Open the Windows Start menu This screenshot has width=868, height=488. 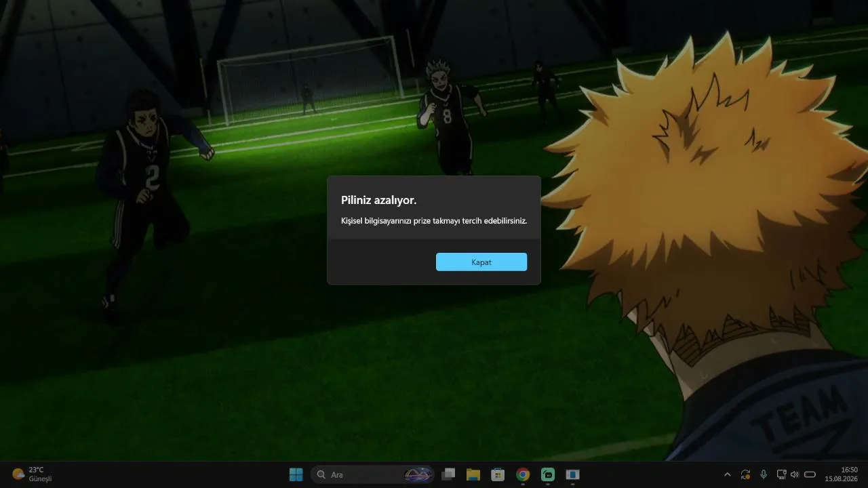[x=296, y=474]
